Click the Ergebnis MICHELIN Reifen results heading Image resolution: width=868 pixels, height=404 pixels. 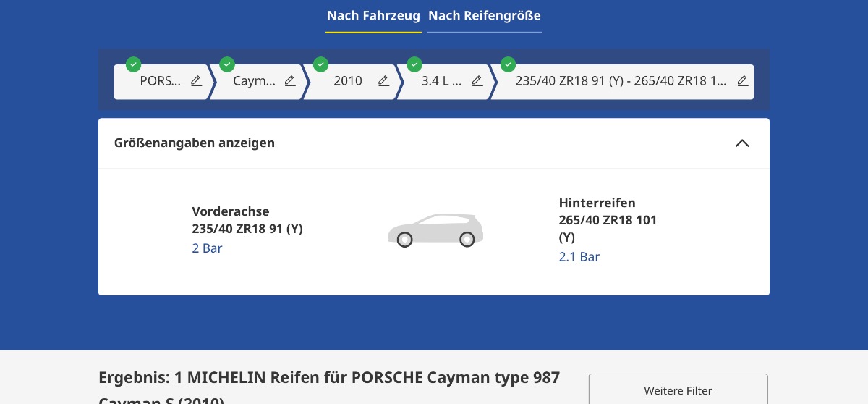tap(329, 378)
